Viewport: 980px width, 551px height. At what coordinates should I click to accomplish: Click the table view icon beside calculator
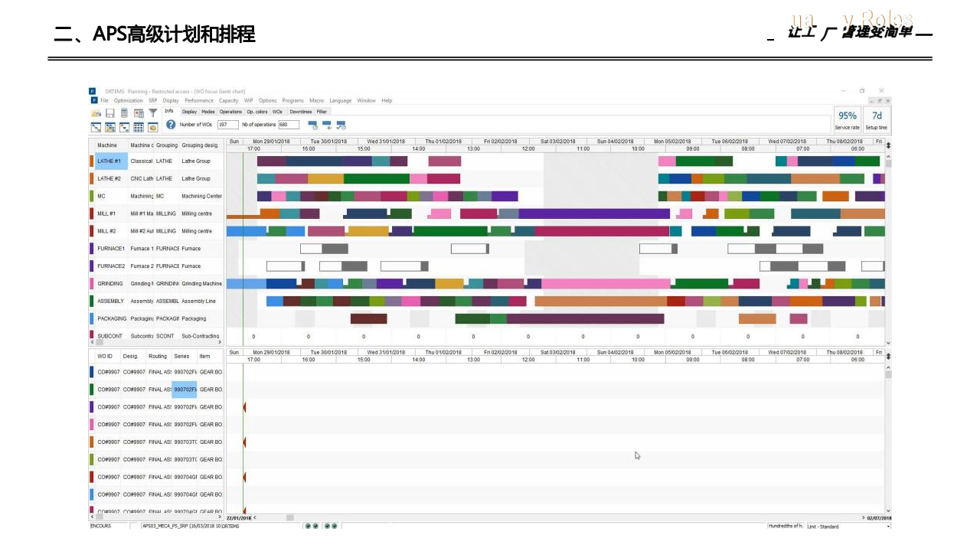pyautogui.click(x=139, y=113)
